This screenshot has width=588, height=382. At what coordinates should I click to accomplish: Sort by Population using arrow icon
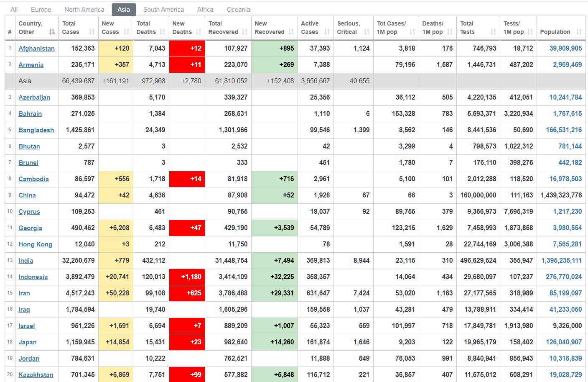click(579, 32)
